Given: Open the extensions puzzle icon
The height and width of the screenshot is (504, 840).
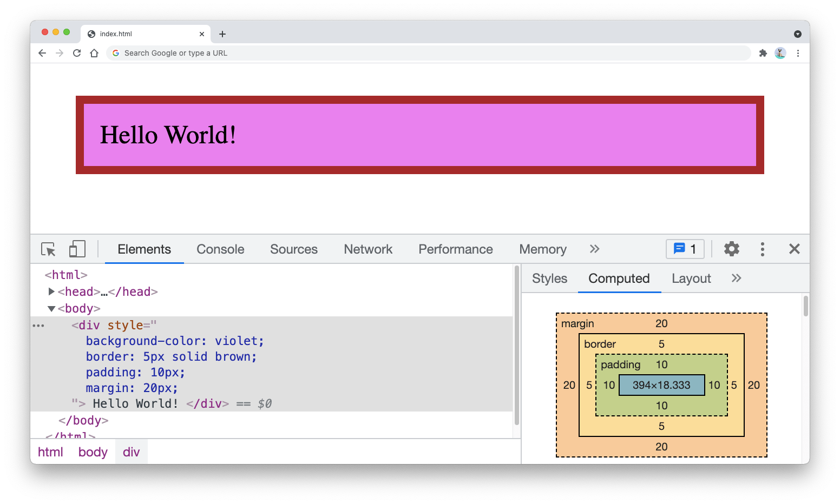Looking at the screenshot, I should tap(763, 53).
